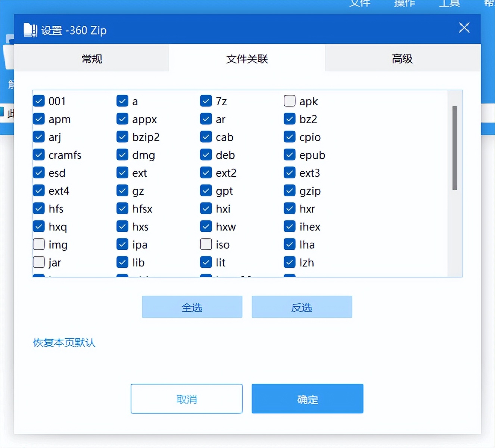Toggle the gzip checkbox

(x=290, y=190)
